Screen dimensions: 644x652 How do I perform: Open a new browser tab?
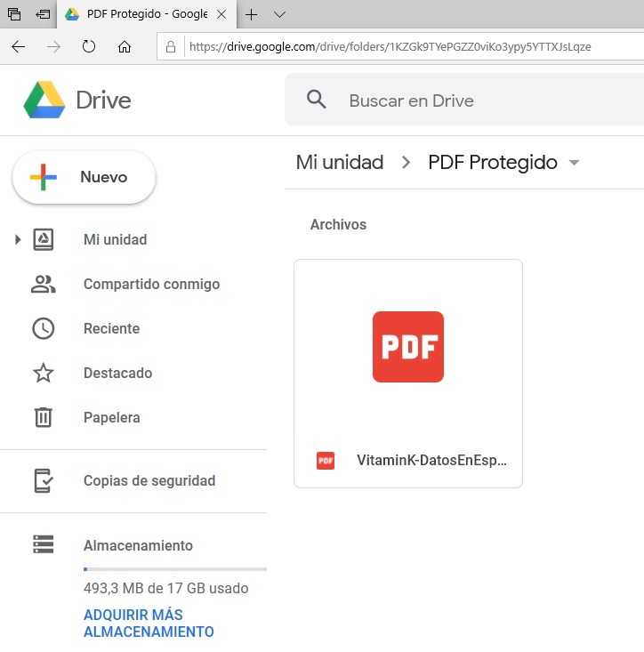(252, 15)
